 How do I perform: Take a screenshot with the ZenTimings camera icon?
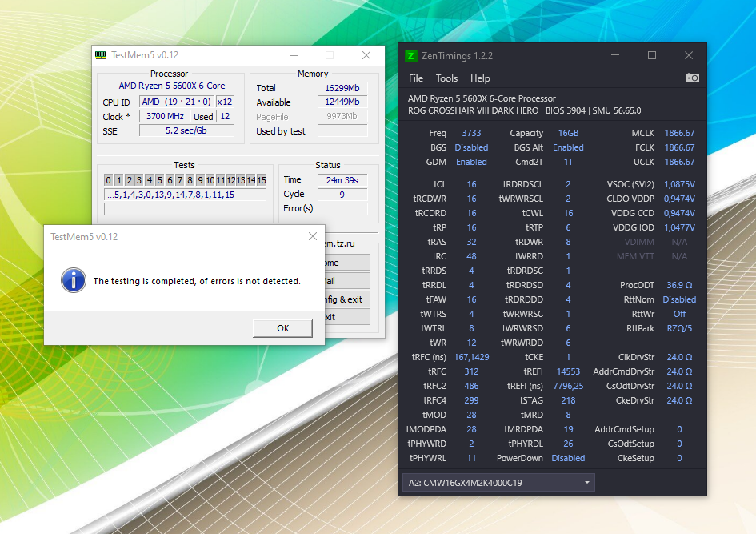(693, 78)
